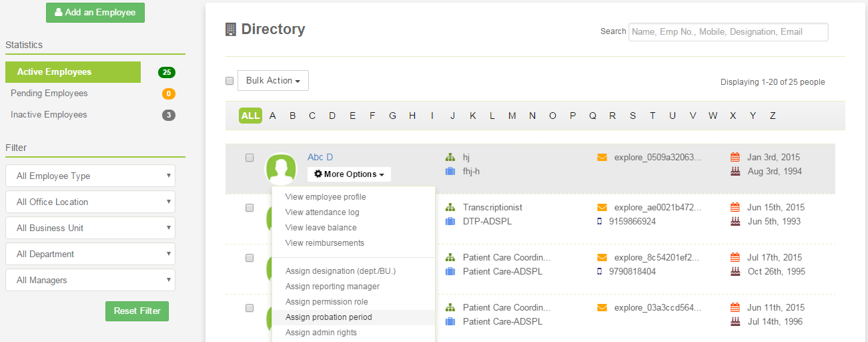
Task: Click the calendar icon beside Jan 3rd, 2015
Action: click(735, 158)
